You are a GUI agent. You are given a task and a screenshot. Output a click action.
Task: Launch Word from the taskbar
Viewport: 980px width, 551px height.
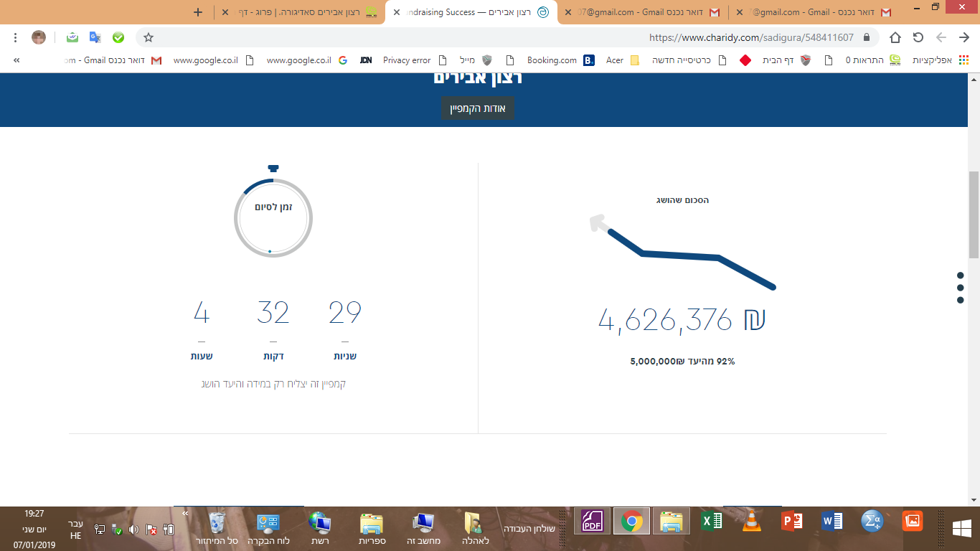[832, 522]
